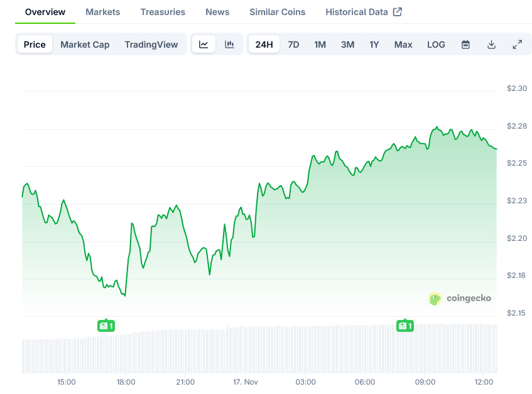Open the calendar date range picker
532x394 pixels.
coord(465,45)
